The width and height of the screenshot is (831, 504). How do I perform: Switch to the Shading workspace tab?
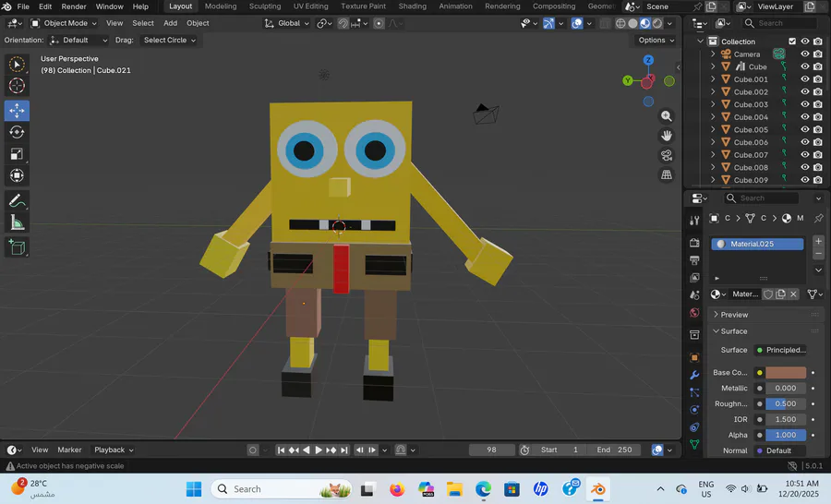[412, 6]
